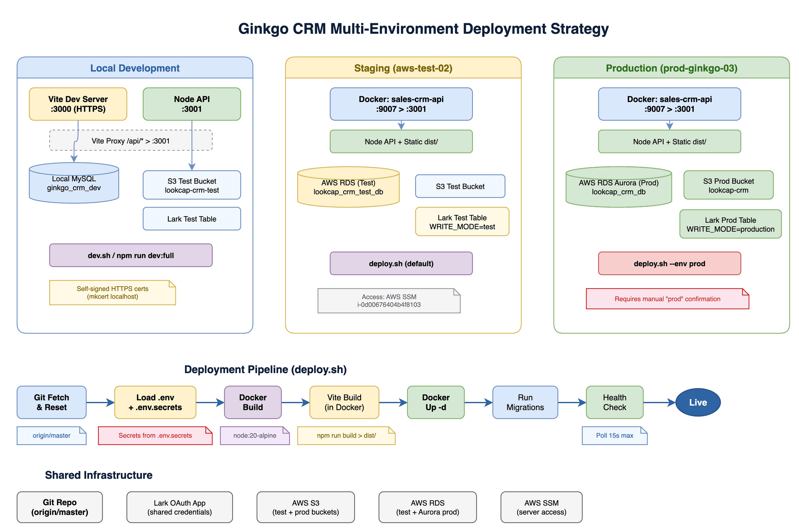The height and width of the screenshot is (532, 799).
Task: Select the AWS S3 (test + prod buckets) box
Action: point(306,507)
